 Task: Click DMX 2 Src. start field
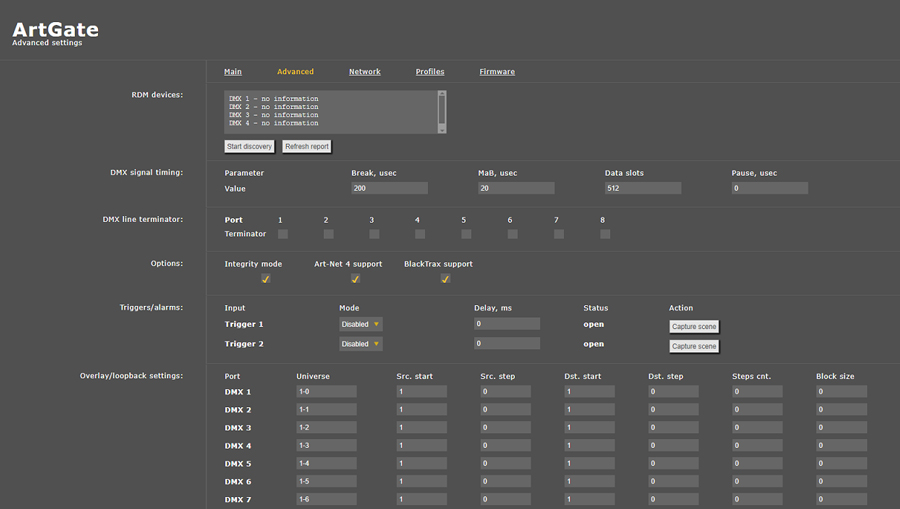point(421,409)
